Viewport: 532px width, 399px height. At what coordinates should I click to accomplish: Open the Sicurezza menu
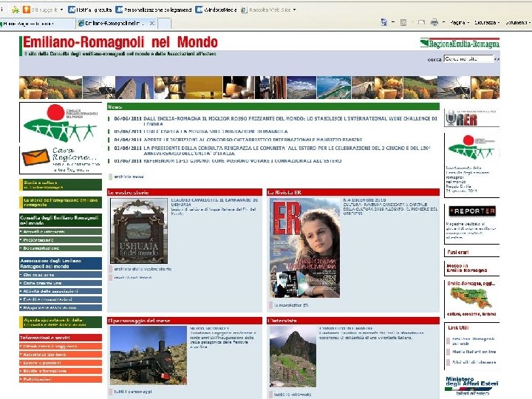(487, 23)
